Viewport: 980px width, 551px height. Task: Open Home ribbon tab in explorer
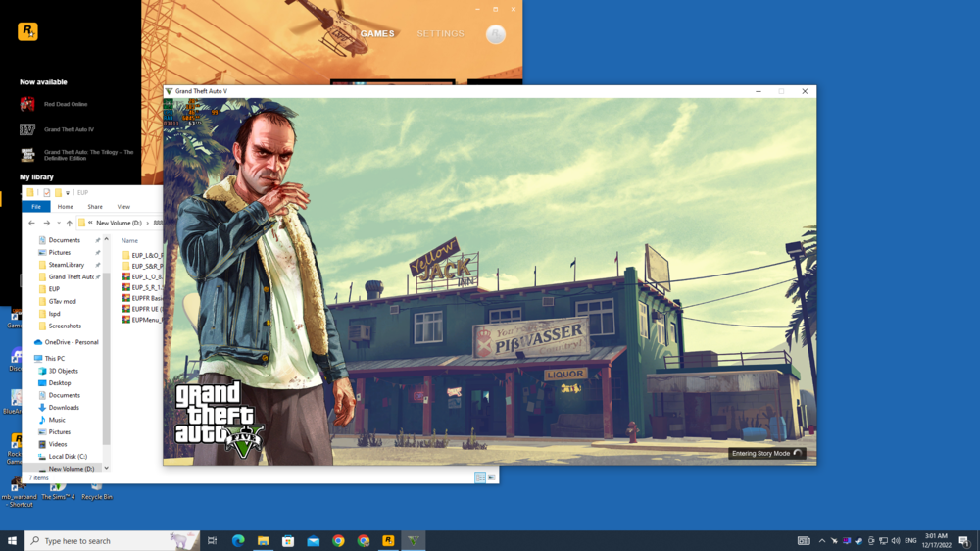point(65,207)
